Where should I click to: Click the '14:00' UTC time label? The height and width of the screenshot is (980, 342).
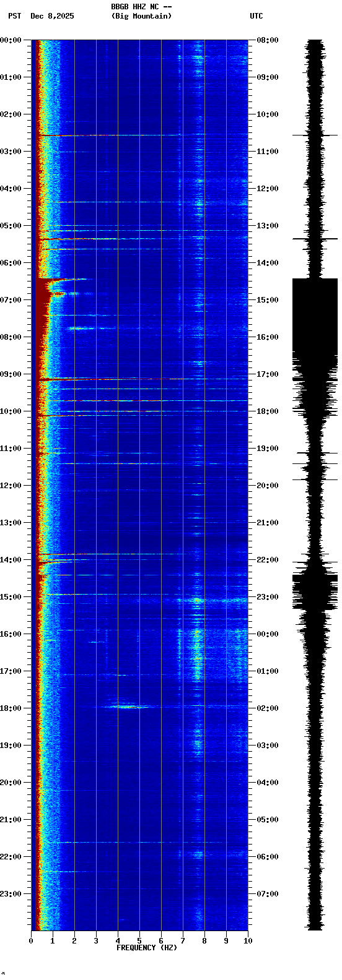[268, 263]
